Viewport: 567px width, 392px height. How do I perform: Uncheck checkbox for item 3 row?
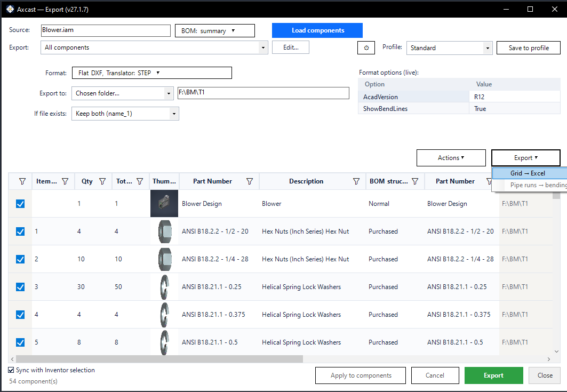[20, 287]
